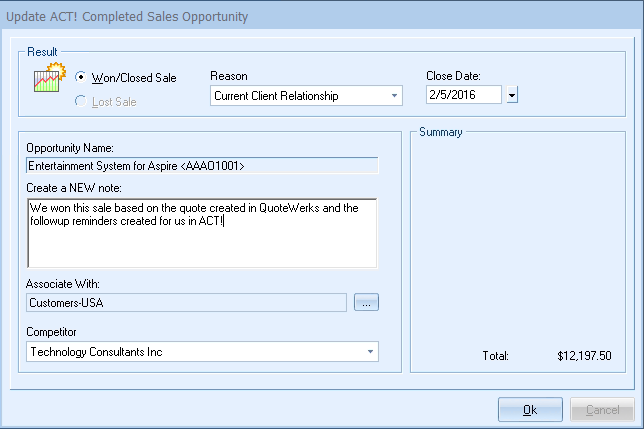Screen dimensions: 644x429
Task: Click the sales chart icon in Result
Action: point(50,78)
